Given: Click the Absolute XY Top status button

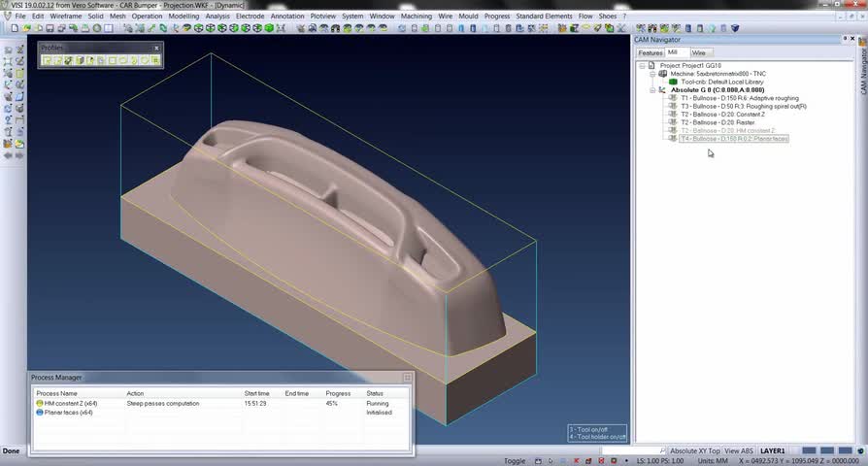Looking at the screenshot, I should coord(695,451).
